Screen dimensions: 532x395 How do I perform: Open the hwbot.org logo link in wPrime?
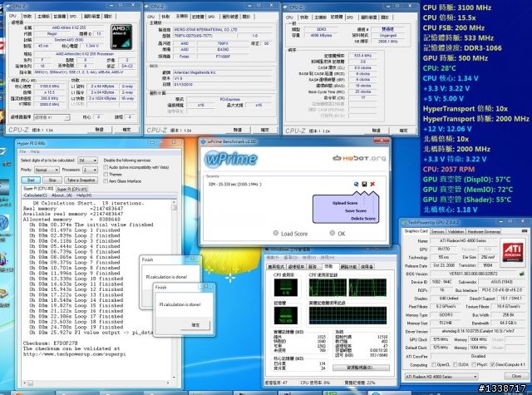359,158
